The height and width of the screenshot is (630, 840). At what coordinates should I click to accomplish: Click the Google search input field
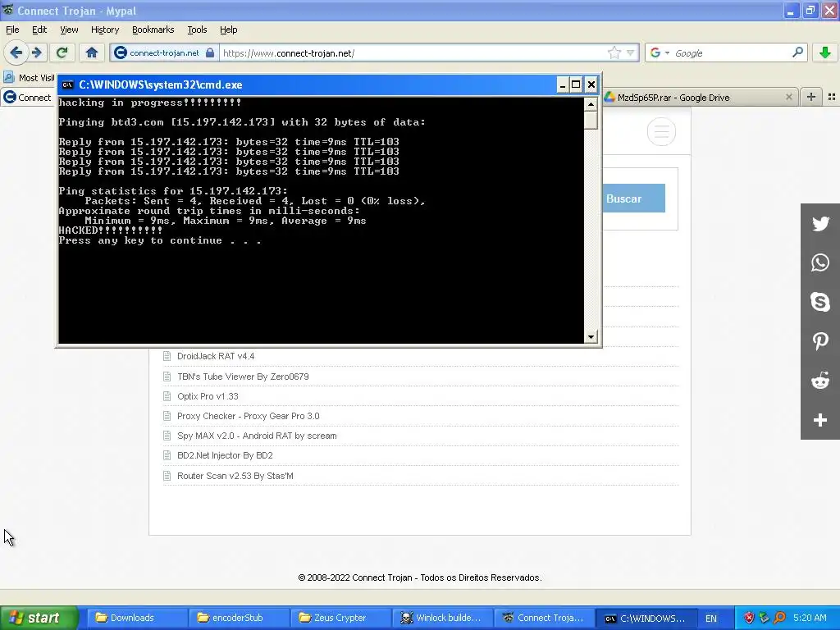pos(731,53)
